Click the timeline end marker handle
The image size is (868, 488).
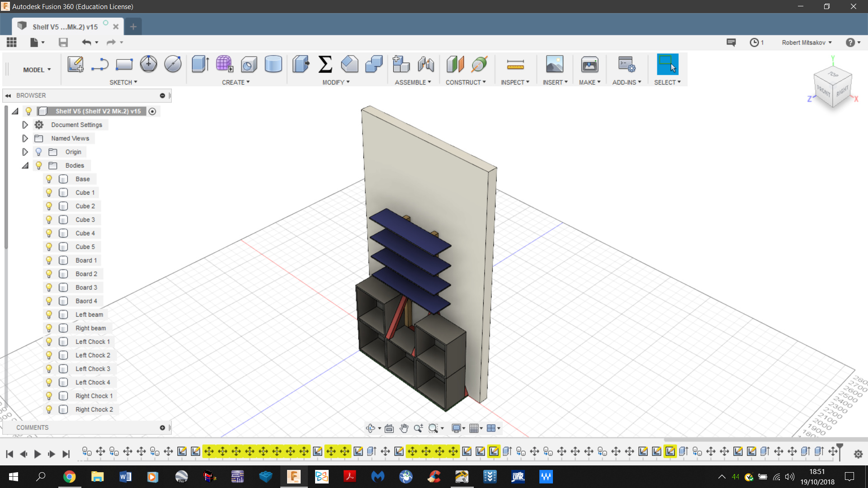840,451
